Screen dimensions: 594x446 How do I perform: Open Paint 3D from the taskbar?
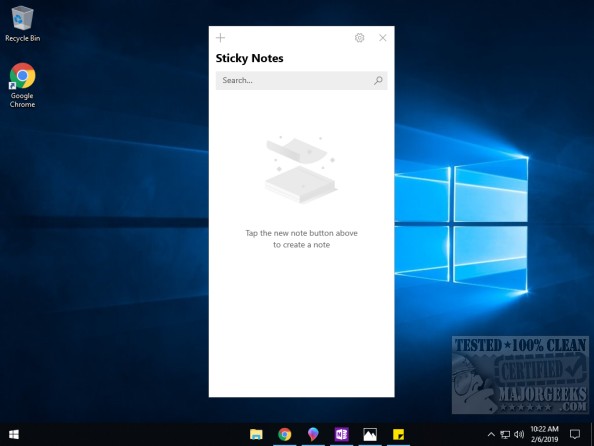[313, 434]
